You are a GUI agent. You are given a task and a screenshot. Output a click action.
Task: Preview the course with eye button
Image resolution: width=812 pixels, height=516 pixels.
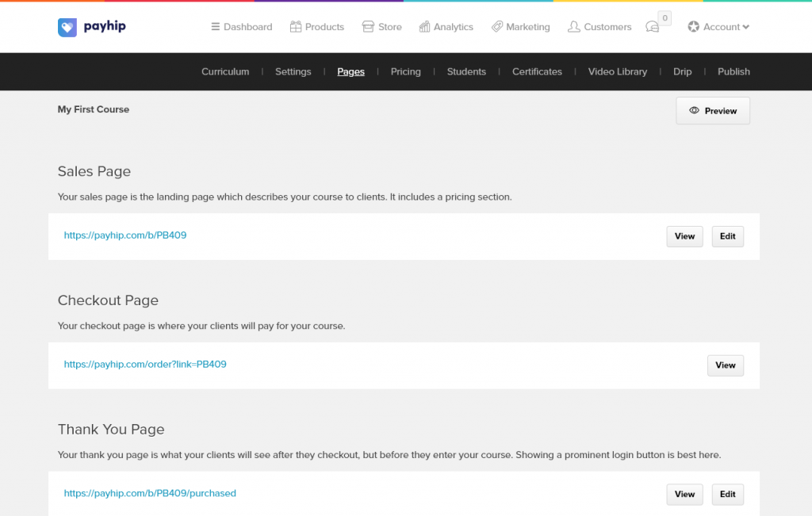(x=713, y=111)
